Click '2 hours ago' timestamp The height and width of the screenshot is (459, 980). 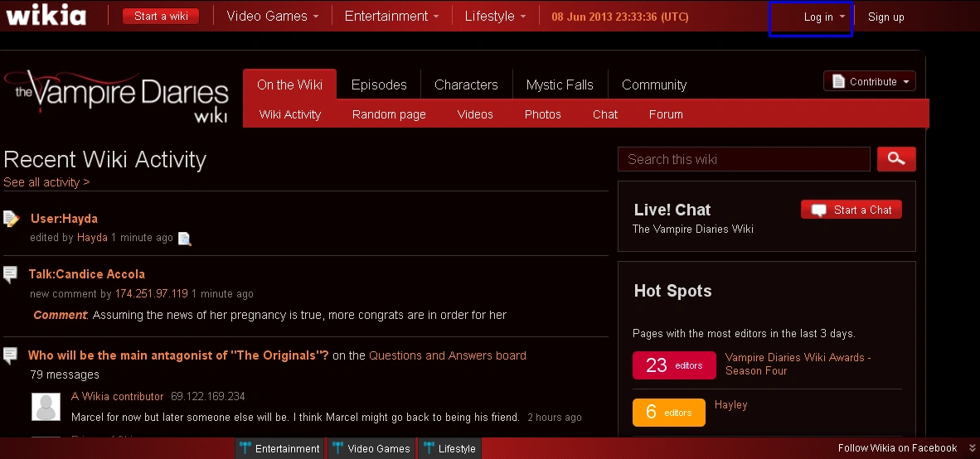(x=555, y=417)
